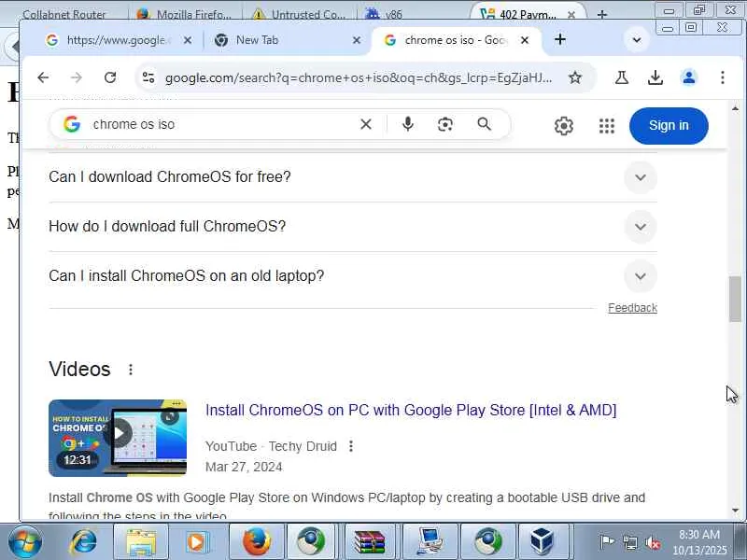This screenshot has height=560, width=747.
Task: Open WinRAR from taskbar
Action: (x=369, y=542)
